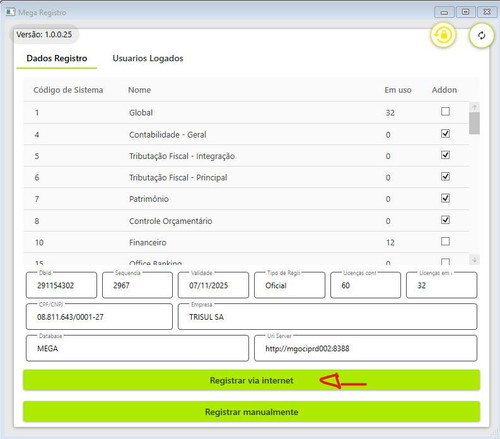Uncheck Addon for Contabilidade - Geral
Screen dimensions: 500x439
445,134
